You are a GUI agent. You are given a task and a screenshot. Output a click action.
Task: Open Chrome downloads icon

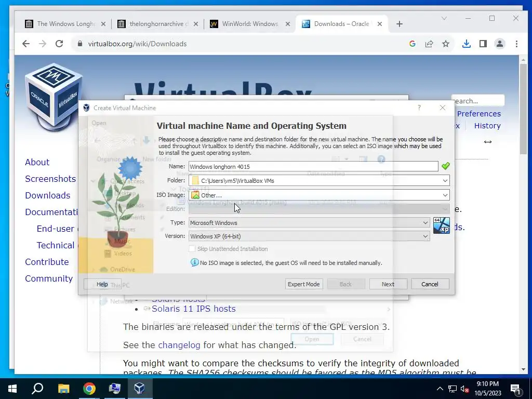(x=467, y=44)
